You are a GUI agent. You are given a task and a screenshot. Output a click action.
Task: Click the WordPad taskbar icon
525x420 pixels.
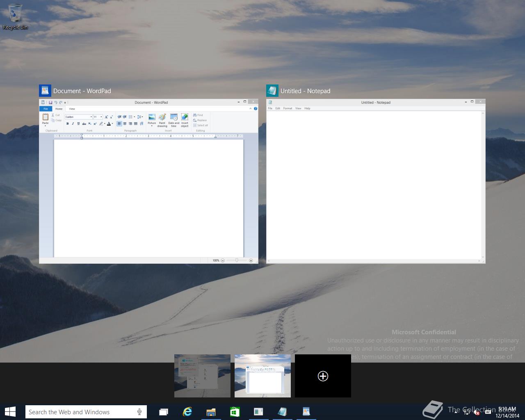[x=306, y=412]
